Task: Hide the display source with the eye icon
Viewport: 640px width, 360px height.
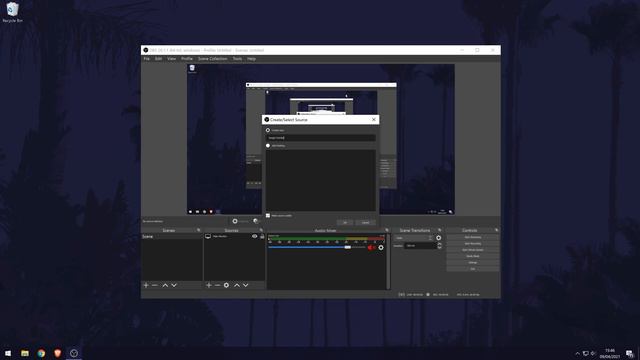Action: click(x=255, y=236)
